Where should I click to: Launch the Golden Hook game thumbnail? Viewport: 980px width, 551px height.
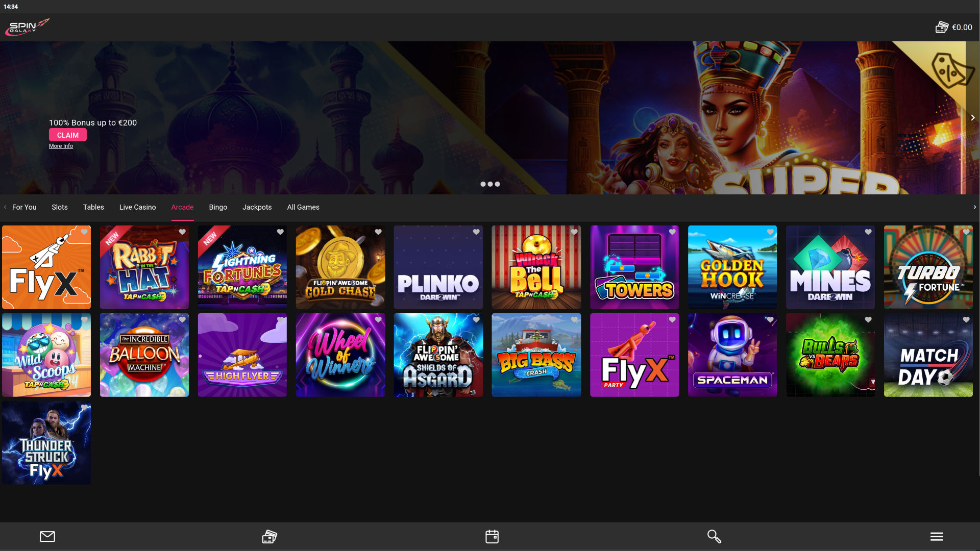[x=732, y=267]
